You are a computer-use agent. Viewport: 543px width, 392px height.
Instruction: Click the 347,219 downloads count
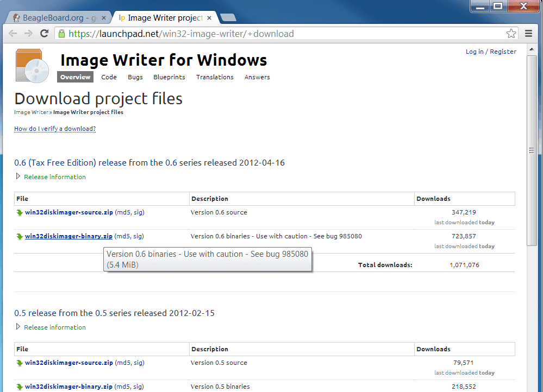[464, 212]
